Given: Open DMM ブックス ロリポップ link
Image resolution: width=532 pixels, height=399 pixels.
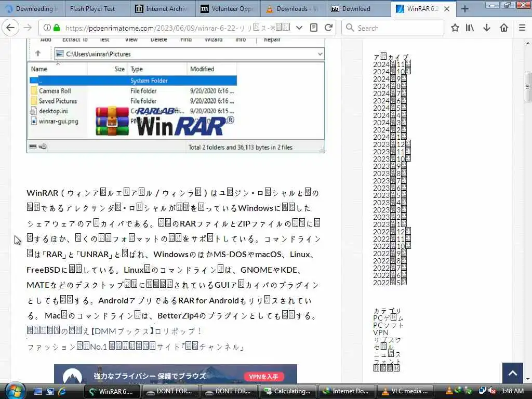Looking at the screenshot, I should pyautogui.click(x=114, y=331).
